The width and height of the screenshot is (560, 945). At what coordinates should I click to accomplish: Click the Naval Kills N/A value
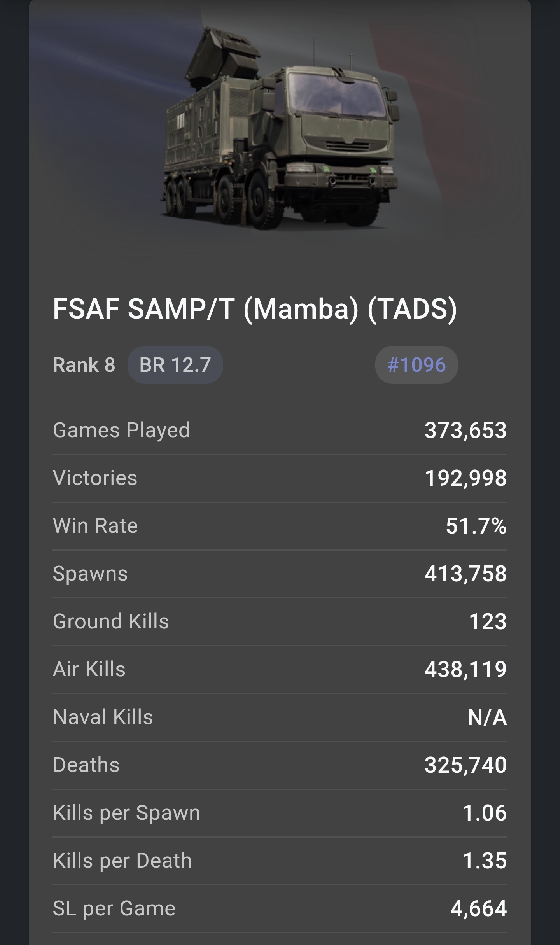pyautogui.click(x=487, y=717)
